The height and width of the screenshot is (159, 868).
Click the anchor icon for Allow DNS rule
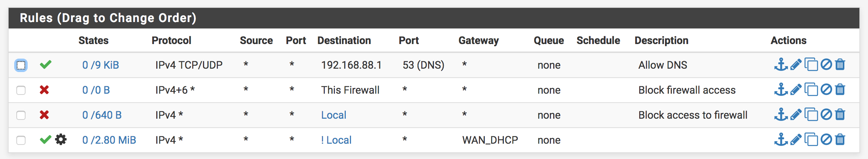781,65
